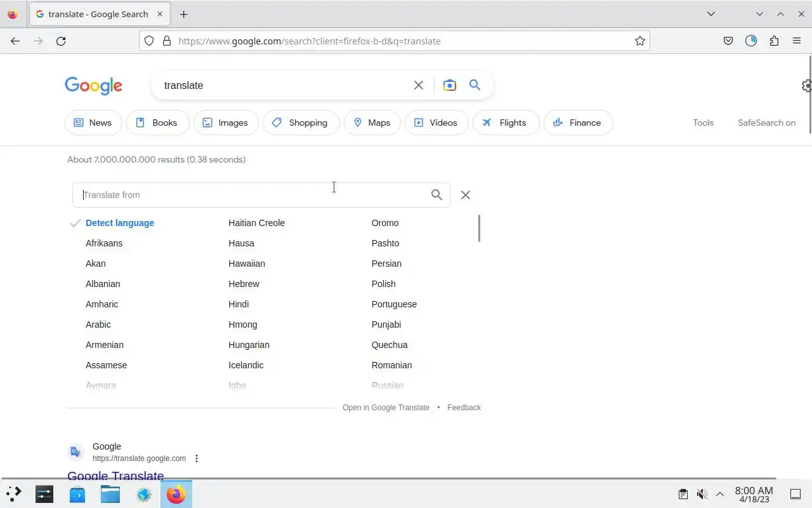Choose Afrikaans as source language
The height and width of the screenshot is (508, 812).
point(104,243)
